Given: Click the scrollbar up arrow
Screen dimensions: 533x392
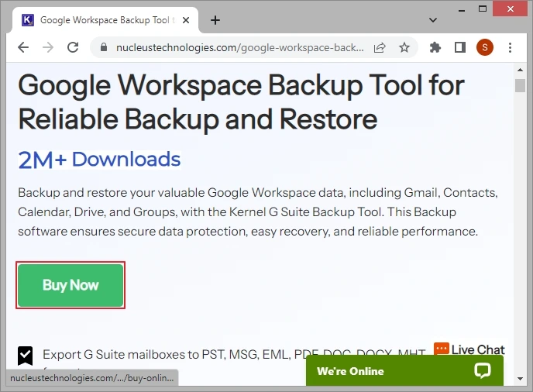Looking at the screenshot, I should (521, 68).
